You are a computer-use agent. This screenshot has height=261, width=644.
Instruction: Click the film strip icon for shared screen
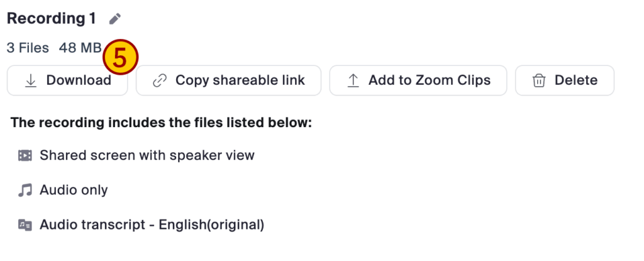coord(25,155)
